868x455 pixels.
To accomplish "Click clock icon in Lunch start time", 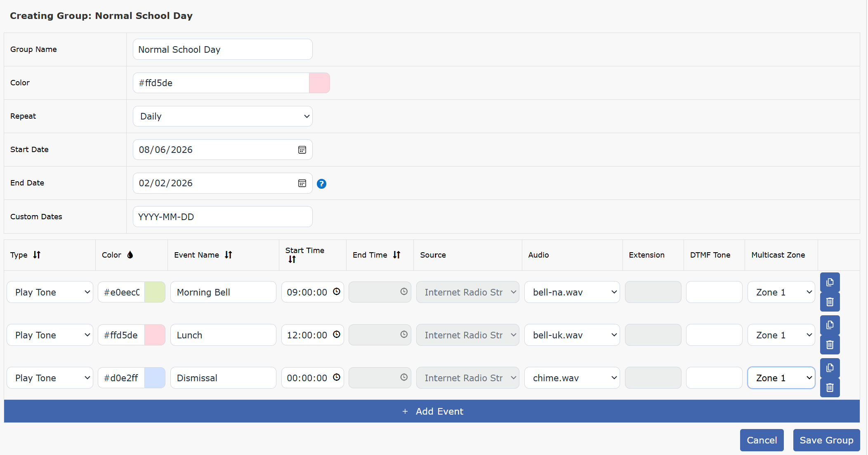I will [x=337, y=334].
